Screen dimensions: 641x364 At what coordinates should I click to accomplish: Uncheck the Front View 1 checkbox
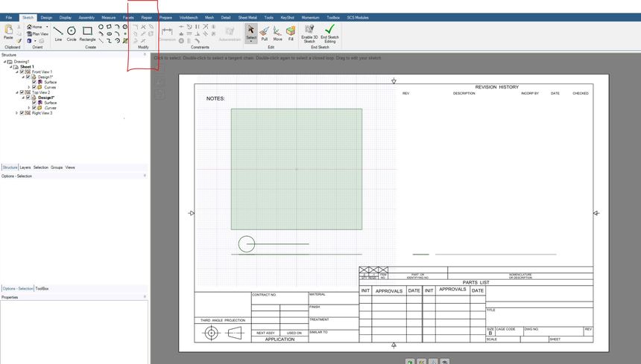pos(22,71)
